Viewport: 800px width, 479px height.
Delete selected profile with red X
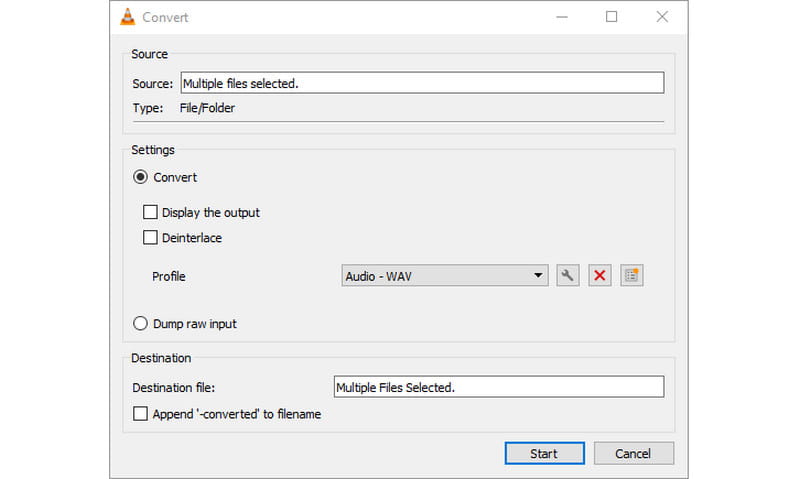point(599,276)
